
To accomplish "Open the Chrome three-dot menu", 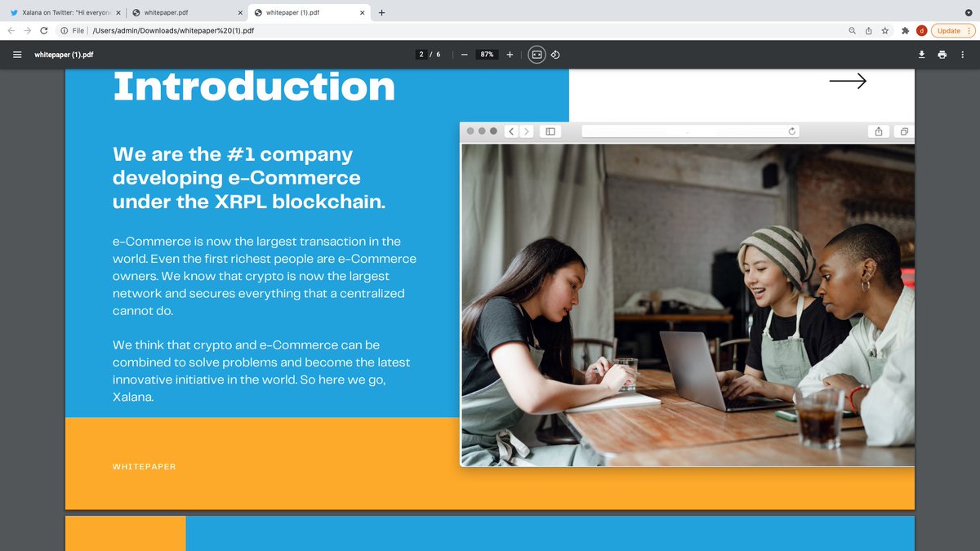I will pos(969,30).
